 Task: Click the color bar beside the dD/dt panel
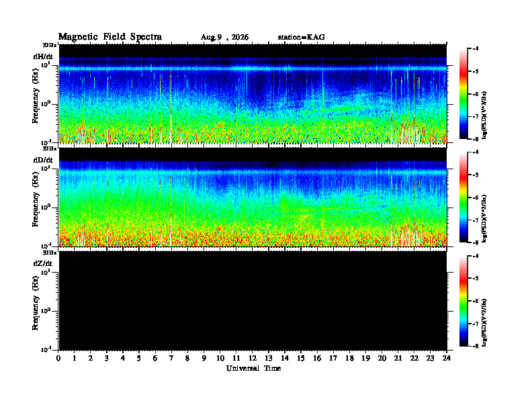point(463,197)
